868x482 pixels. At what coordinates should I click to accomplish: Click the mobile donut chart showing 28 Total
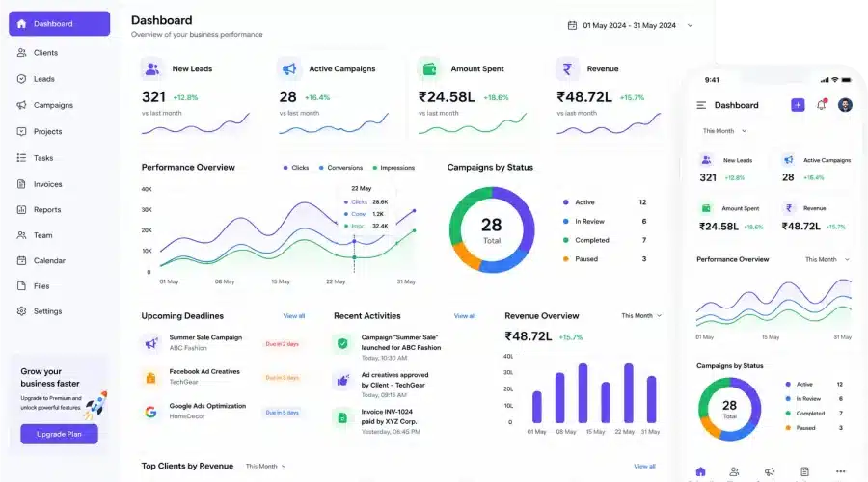click(730, 409)
